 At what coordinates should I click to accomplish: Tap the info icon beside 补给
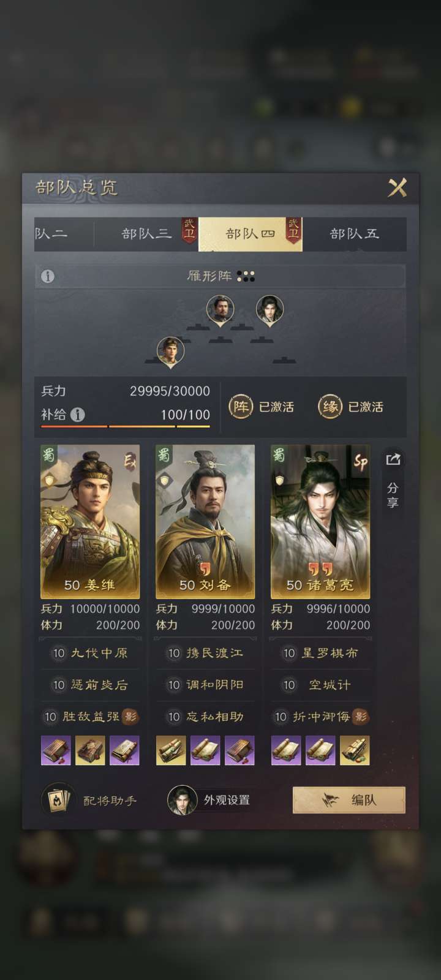tap(78, 415)
